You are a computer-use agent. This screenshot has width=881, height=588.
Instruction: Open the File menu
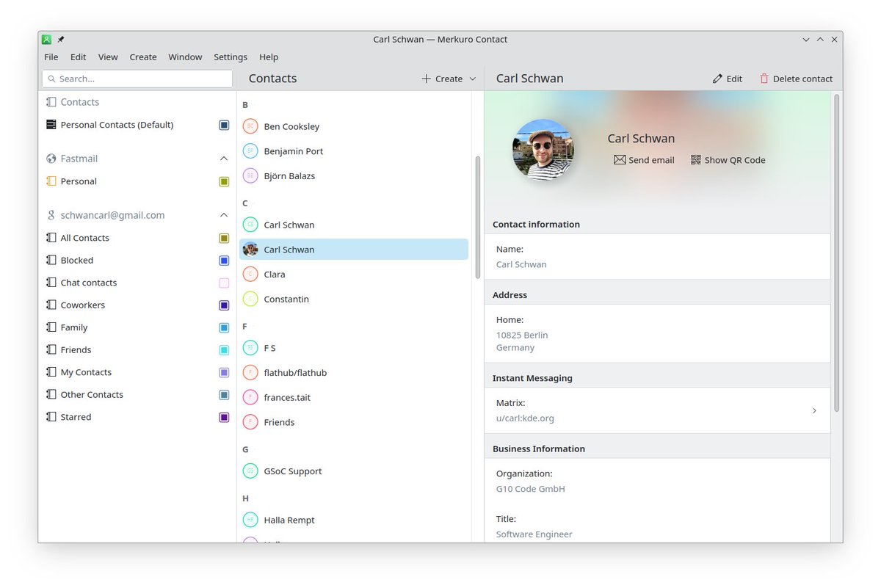click(x=51, y=57)
